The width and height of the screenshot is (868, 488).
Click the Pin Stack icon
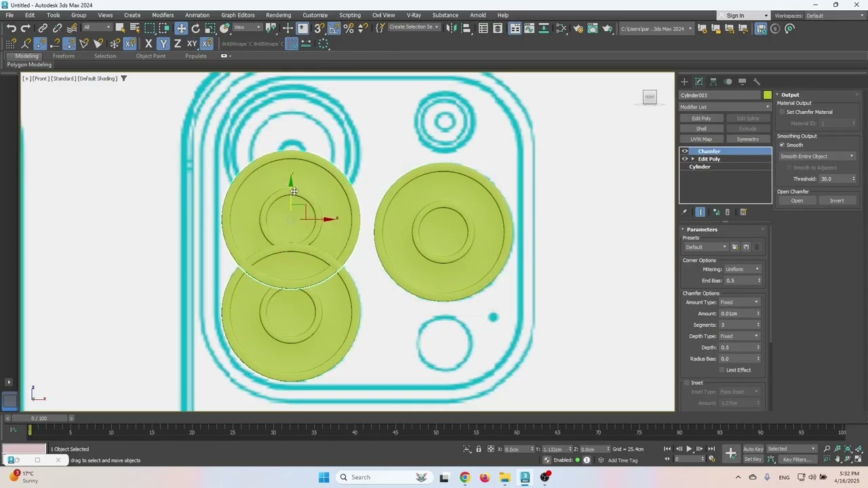pyautogui.click(x=684, y=212)
